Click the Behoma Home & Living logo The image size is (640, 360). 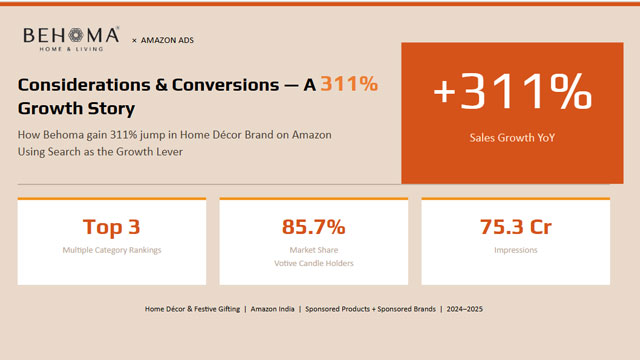pyautogui.click(x=71, y=39)
